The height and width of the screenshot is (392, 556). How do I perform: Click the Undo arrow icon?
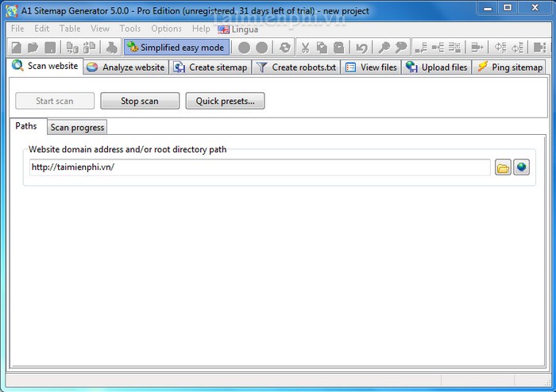click(x=361, y=48)
